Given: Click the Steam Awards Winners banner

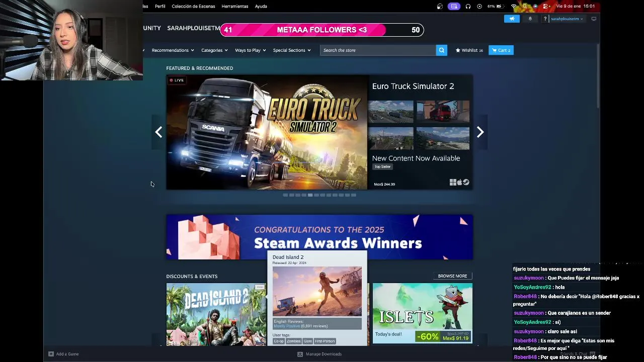Looking at the screenshot, I should [319, 237].
